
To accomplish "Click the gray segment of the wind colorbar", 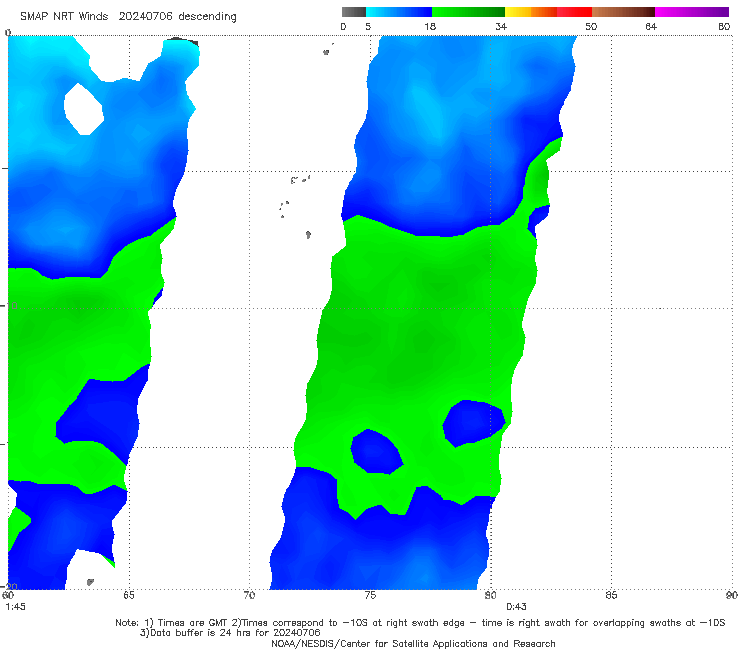I will [353, 12].
